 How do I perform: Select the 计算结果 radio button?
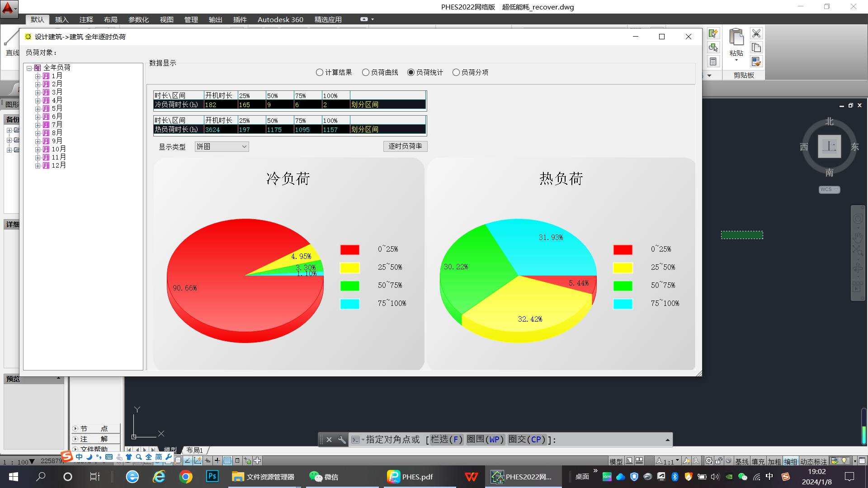click(320, 72)
